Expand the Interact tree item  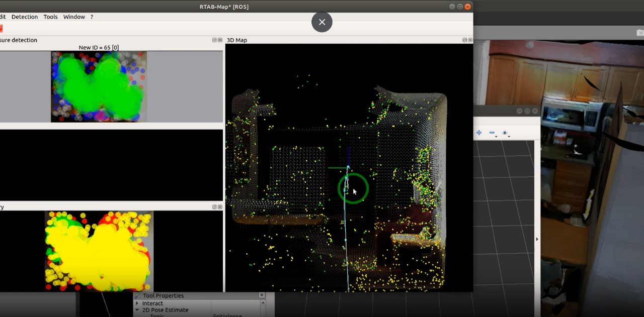[137, 303]
